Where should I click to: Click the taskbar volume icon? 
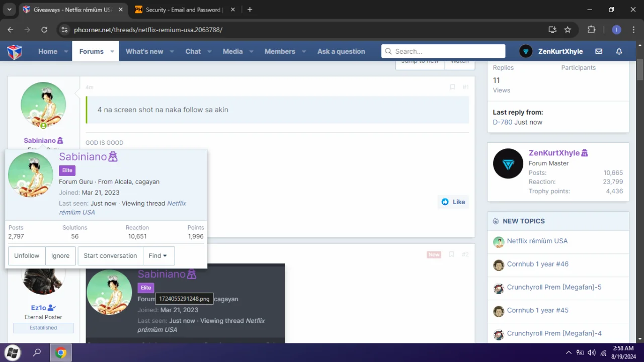pos(591,352)
